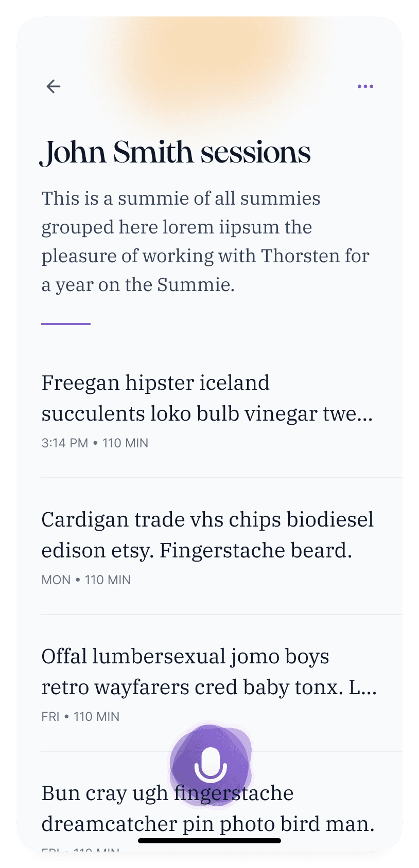
Task: Open the Freegan hipster iceland session
Action: point(206,398)
